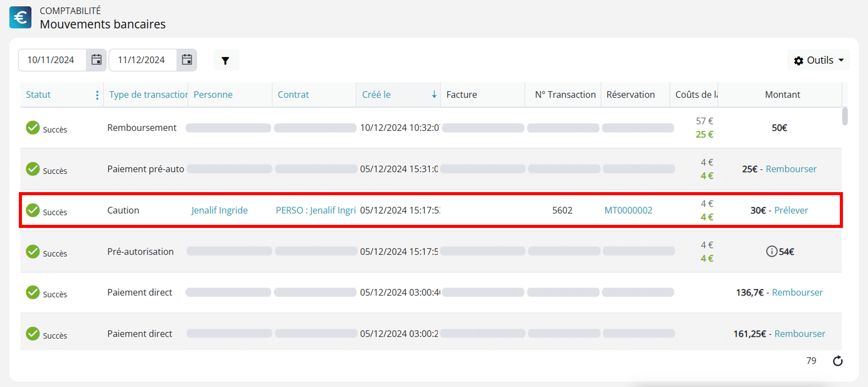Open the end date calendar picker

tap(187, 60)
